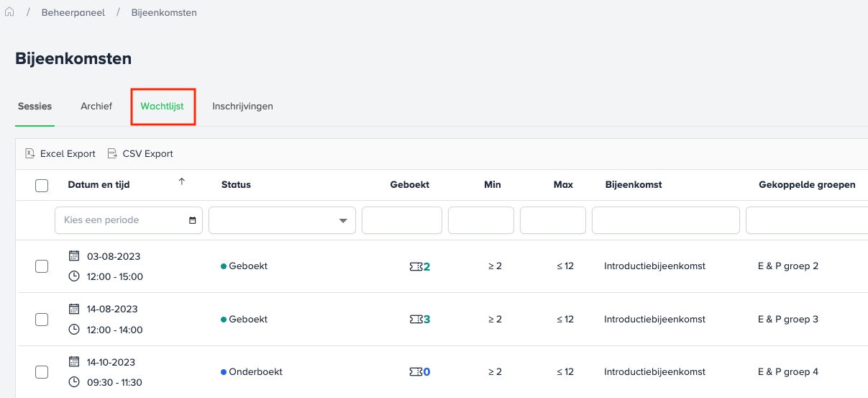The height and width of the screenshot is (398, 868).
Task: Switch to the Wachtlijst tab
Action: point(162,107)
